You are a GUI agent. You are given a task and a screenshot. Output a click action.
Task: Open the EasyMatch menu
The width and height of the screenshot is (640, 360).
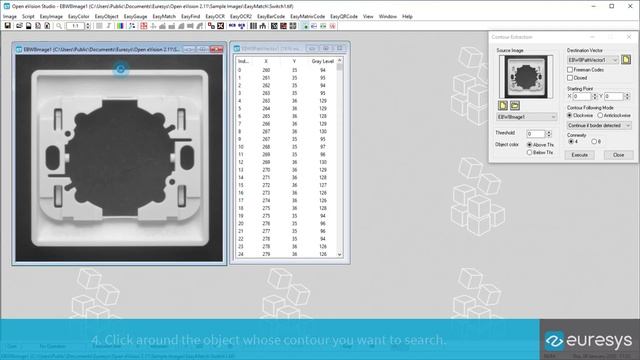point(164,16)
